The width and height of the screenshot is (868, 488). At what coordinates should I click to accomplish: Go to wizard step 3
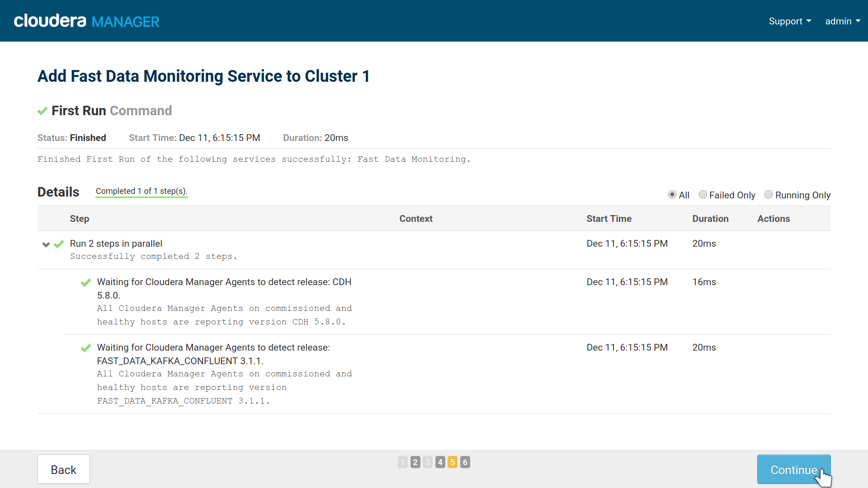428,462
